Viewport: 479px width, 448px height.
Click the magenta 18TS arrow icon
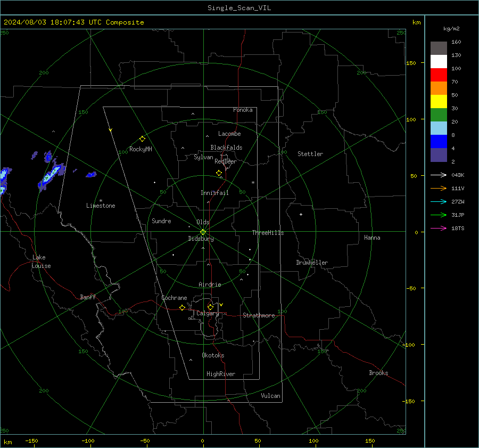point(439,228)
